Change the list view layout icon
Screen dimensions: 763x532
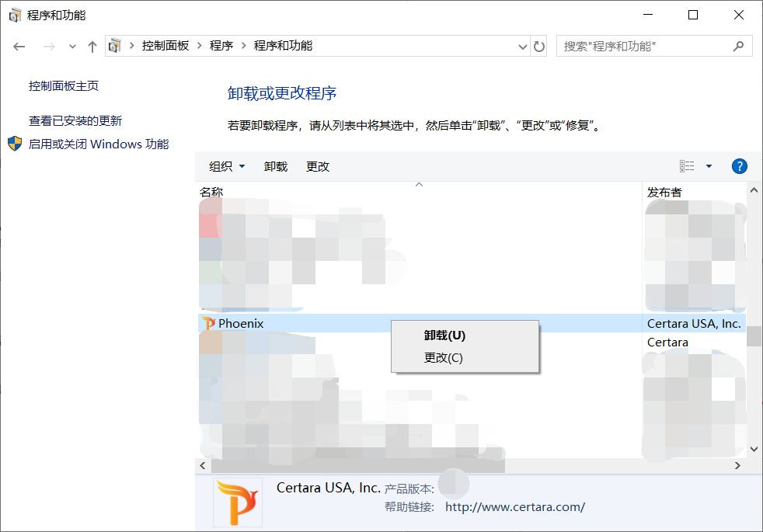tap(687, 166)
